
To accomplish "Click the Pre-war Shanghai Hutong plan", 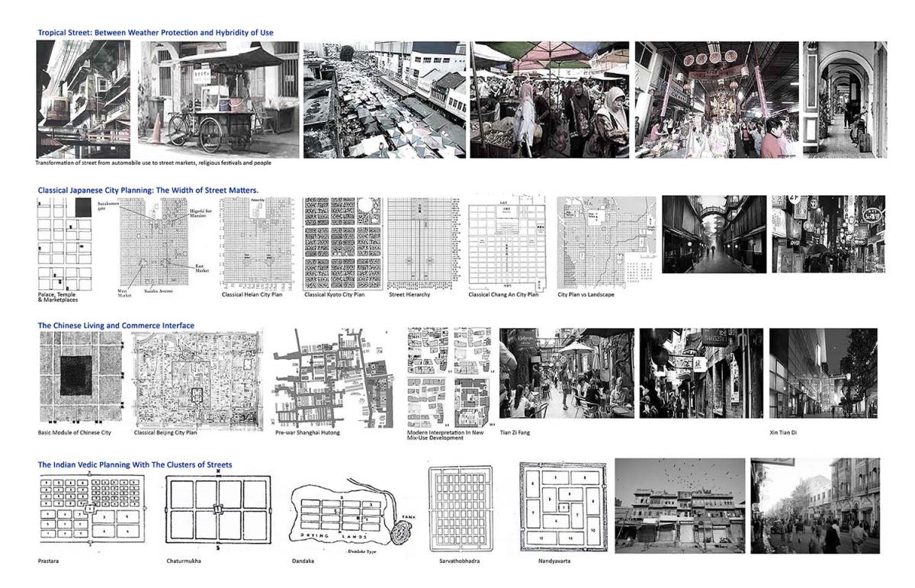I will (x=332, y=378).
